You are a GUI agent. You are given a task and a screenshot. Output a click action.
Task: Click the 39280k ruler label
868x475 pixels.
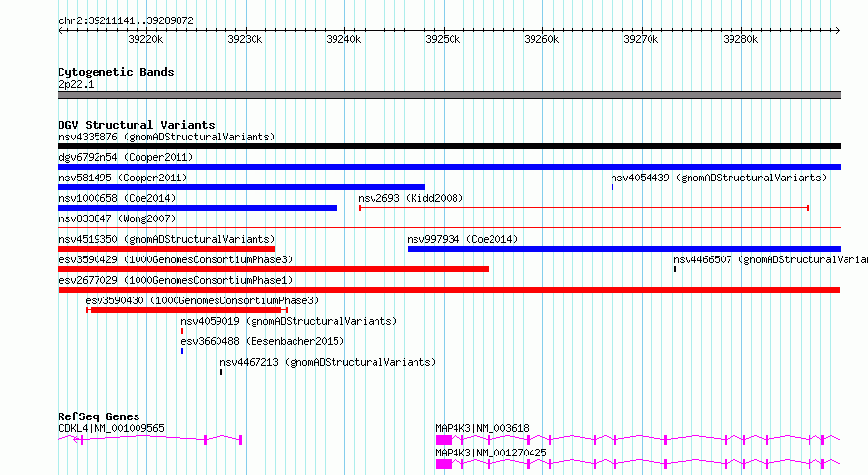[740, 39]
